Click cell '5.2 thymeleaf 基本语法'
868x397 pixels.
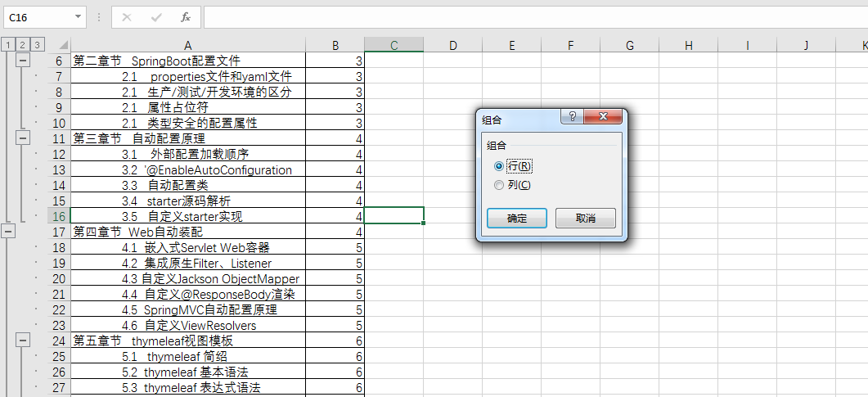188,371
